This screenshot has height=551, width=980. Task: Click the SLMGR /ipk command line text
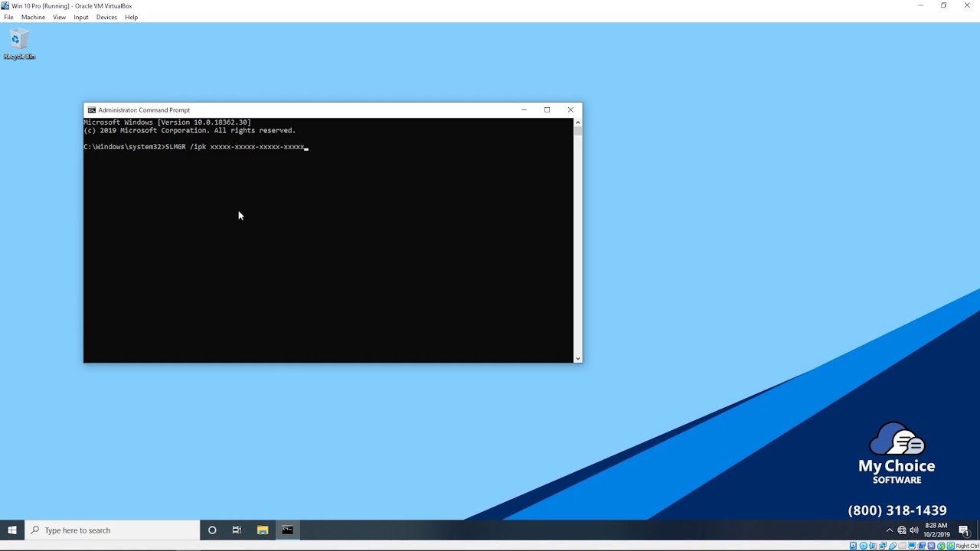pyautogui.click(x=235, y=146)
